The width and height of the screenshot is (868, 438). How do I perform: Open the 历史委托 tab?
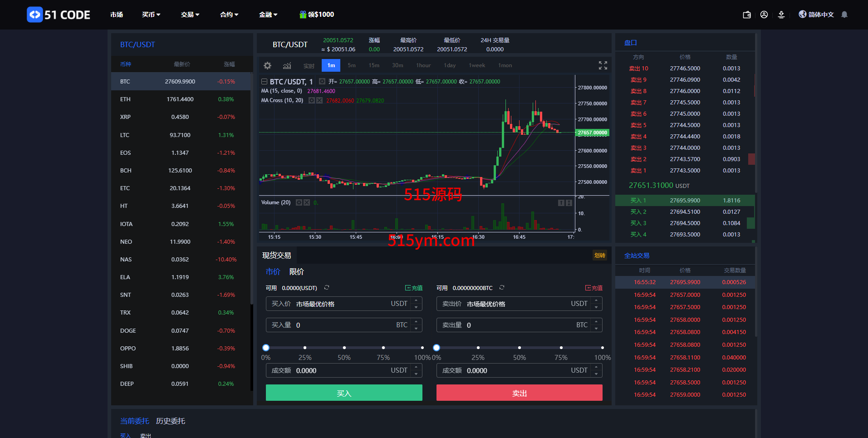pos(170,421)
